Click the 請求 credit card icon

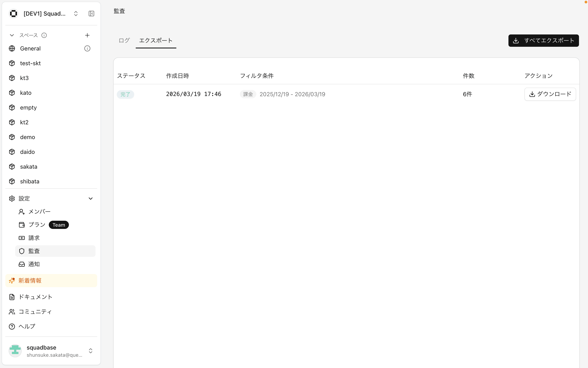(x=22, y=238)
